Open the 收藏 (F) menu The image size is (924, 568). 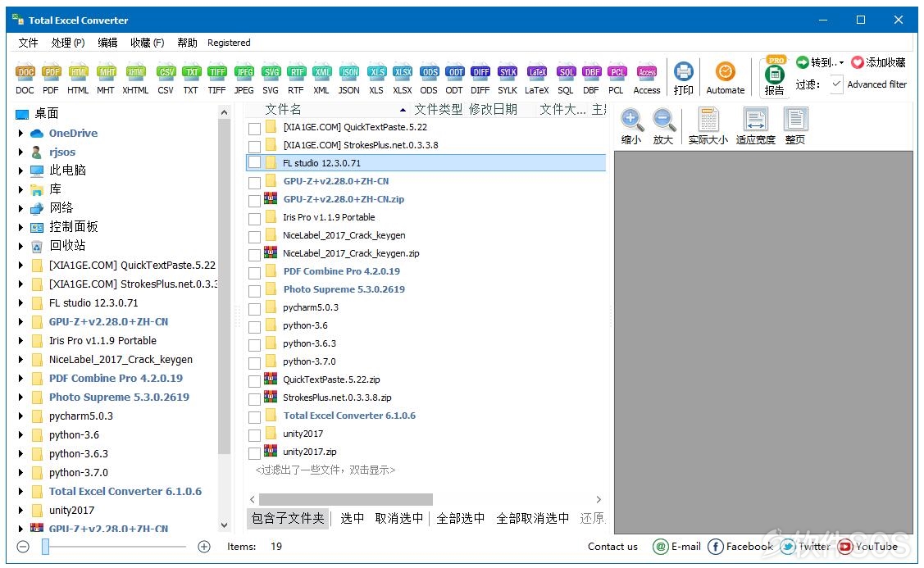[x=148, y=43]
